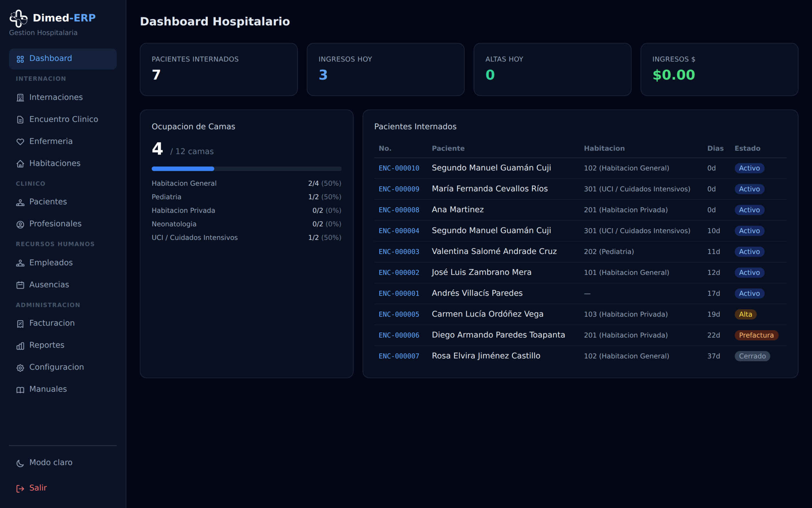Click the Ingresos Hoy stat card
The width and height of the screenshot is (812, 508).
[385, 69]
